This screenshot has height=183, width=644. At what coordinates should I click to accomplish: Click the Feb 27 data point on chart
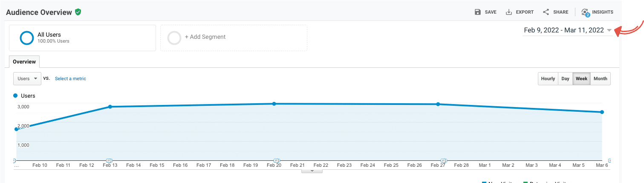point(438,104)
